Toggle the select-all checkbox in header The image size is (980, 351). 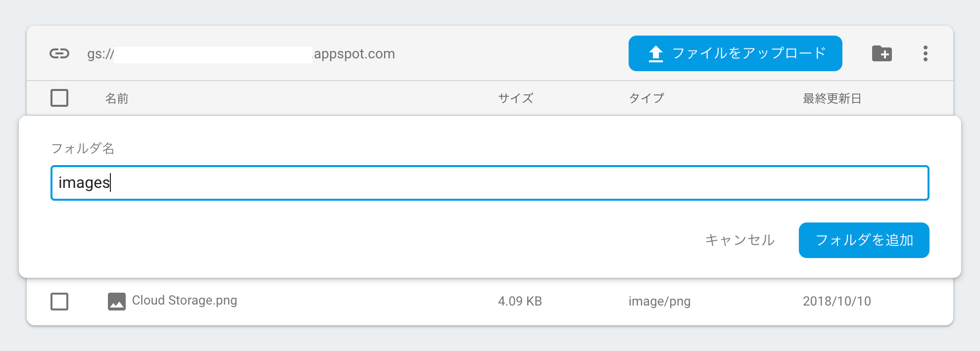(59, 98)
